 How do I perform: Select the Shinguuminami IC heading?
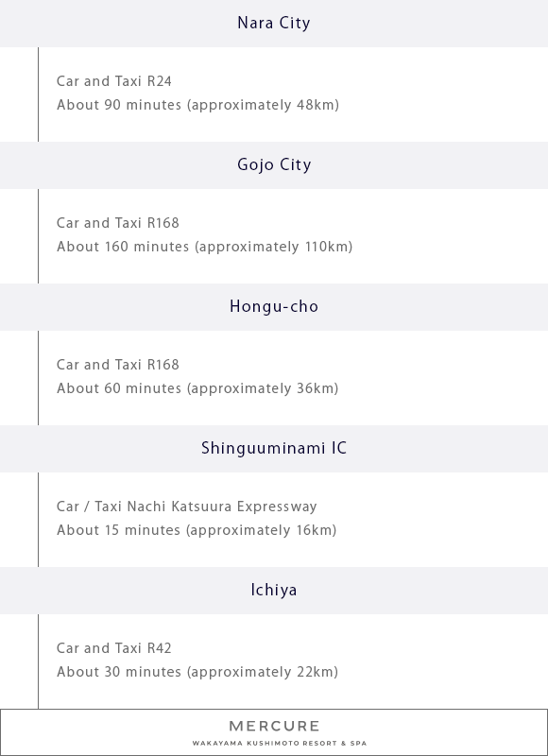coord(274,448)
